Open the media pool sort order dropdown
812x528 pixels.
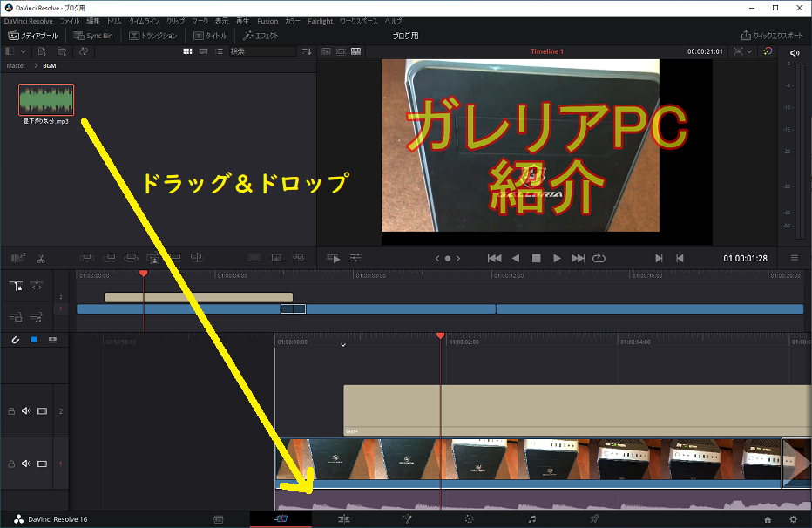point(306,51)
